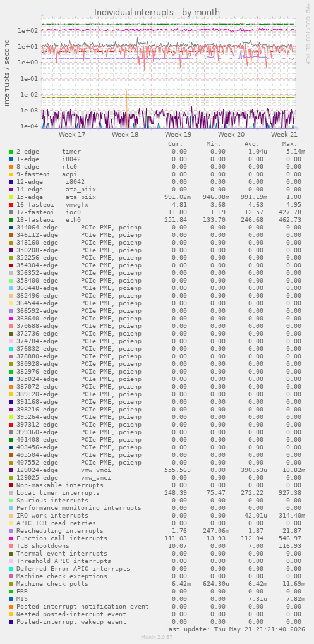The width and height of the screenshot is (314, 644).
Task: Select the Rescheduling interrupts legend label
Action: point(60,531)
